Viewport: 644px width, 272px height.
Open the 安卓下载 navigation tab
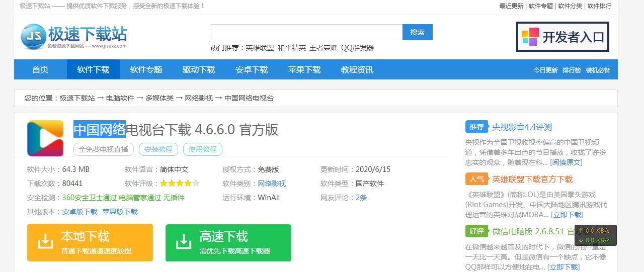point(252,70)
